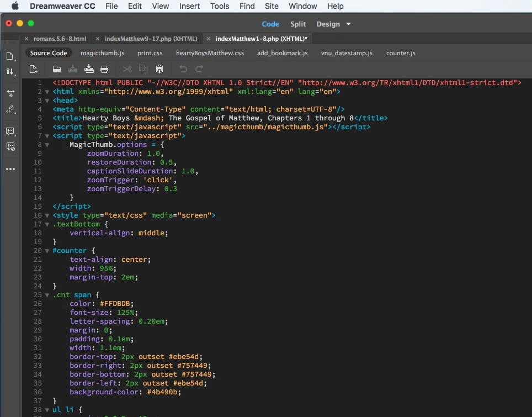The width and height of the screenshot is (532, 417).
Task: Click the Remove Comment icon
Action: point(10,147)
